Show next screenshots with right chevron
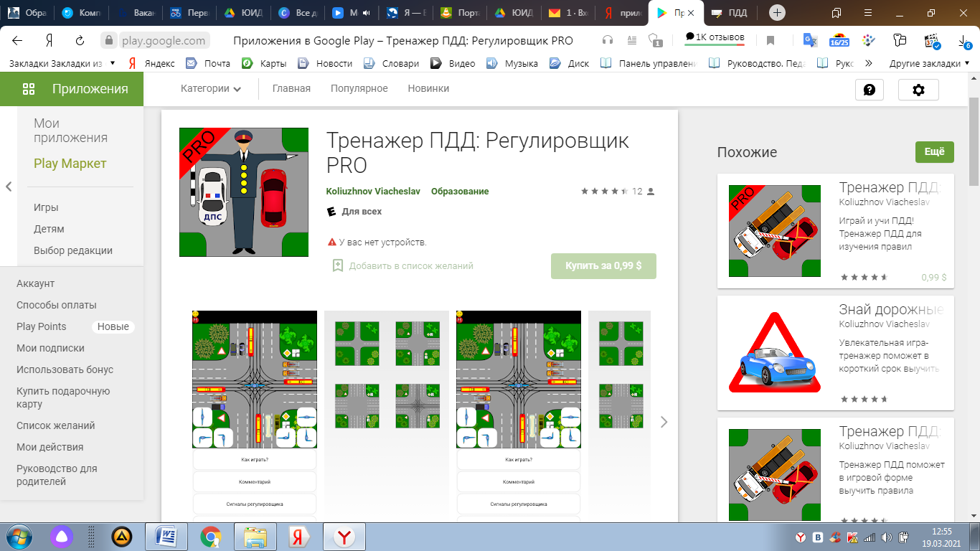980x551 pixels. point(664,422)
